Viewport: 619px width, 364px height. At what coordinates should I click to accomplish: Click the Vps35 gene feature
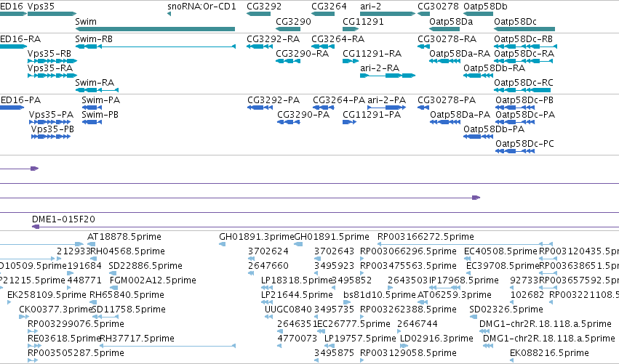coord(52,14)
